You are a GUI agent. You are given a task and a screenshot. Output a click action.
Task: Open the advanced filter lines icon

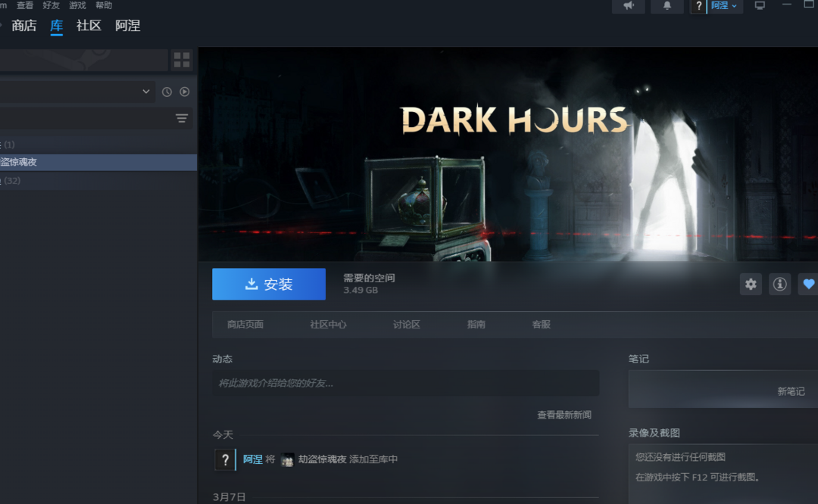tap(182, 118)
